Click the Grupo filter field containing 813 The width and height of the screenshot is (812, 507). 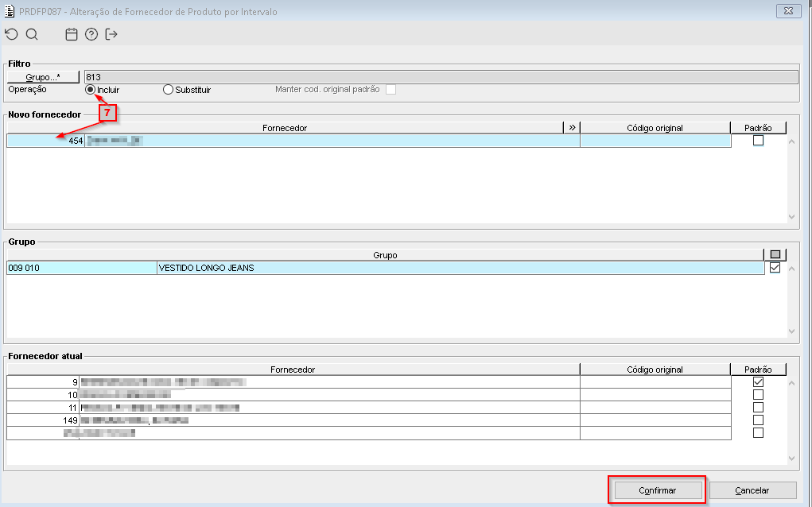[441, 77]
